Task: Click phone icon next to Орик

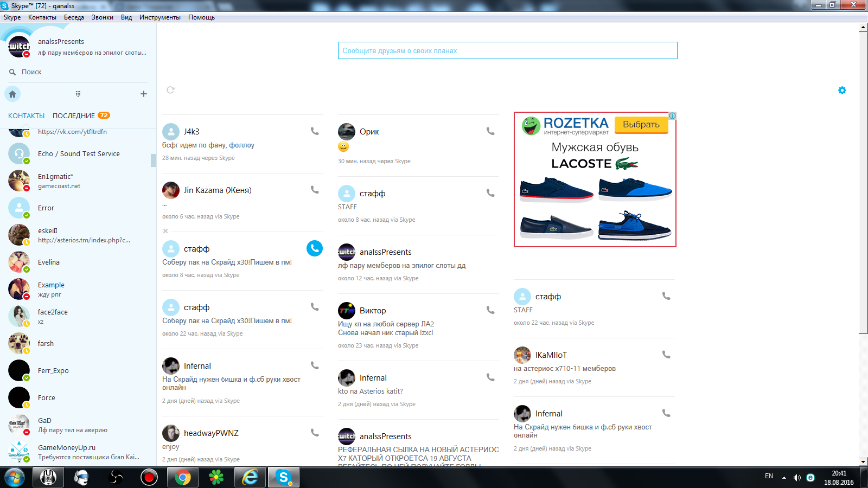Action: (x=490, y=131)
